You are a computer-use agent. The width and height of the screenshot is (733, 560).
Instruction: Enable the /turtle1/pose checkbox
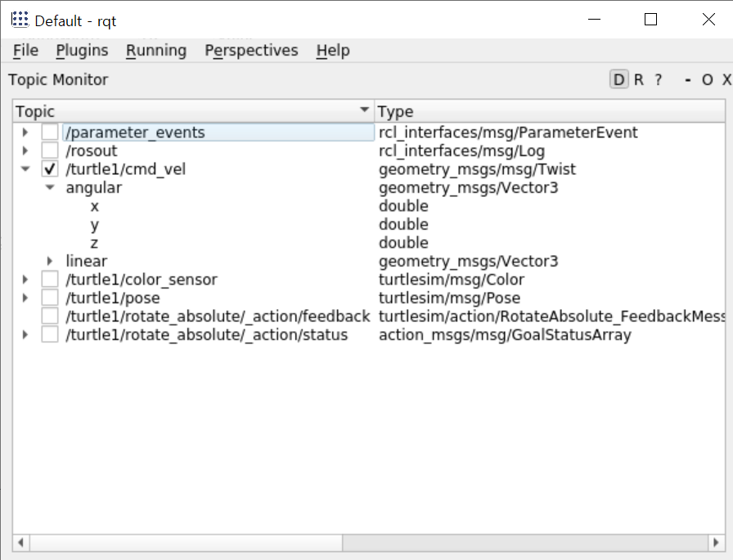(50, 298)
